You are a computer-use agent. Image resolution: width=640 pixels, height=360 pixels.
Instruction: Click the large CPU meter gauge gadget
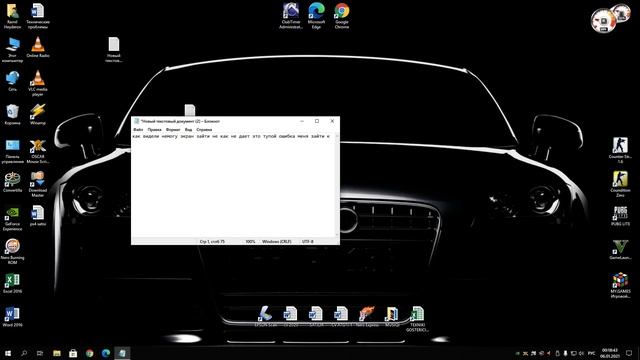coord(603,20)
